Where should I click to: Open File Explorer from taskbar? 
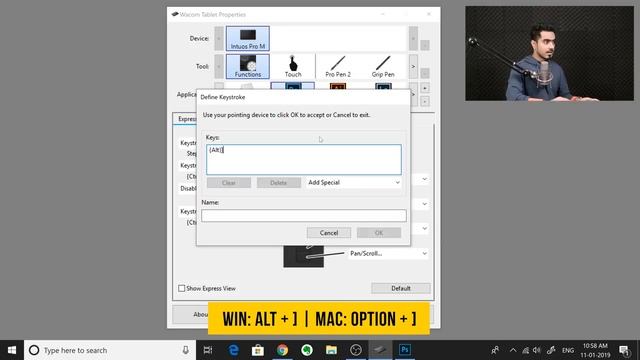[331, 350]
